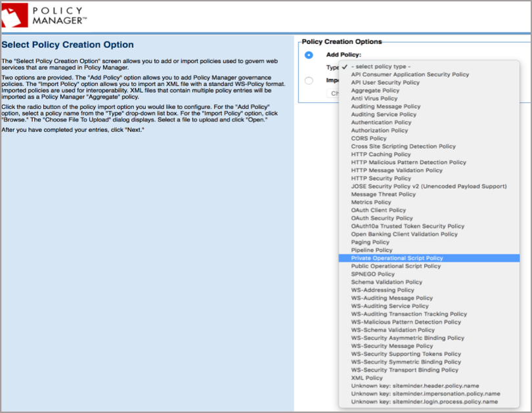Choose JOSE Security Policy v2 option
Viewport: 532px width, 413px height.
coord(428,186)
